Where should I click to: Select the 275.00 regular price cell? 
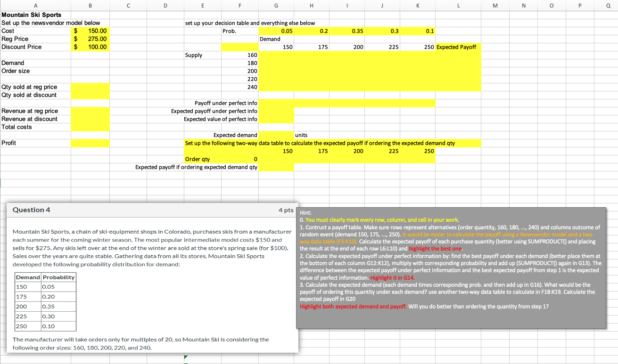(90, 39)
